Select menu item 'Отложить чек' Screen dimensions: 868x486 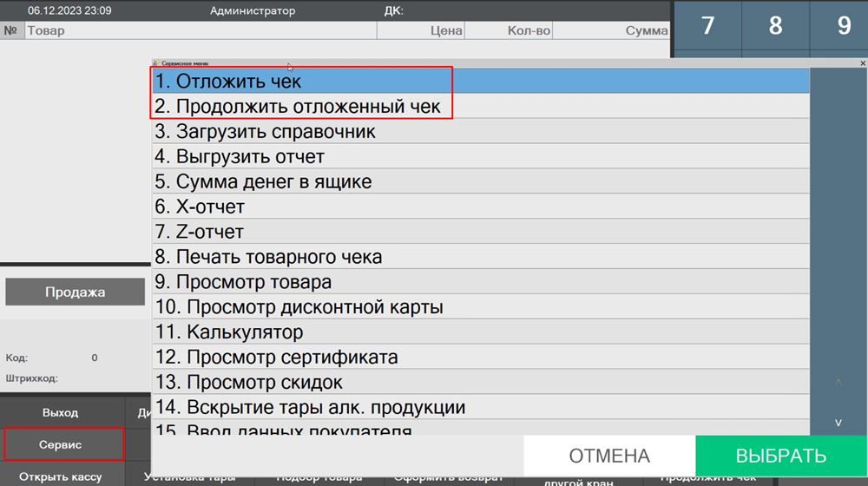(480, 81)
